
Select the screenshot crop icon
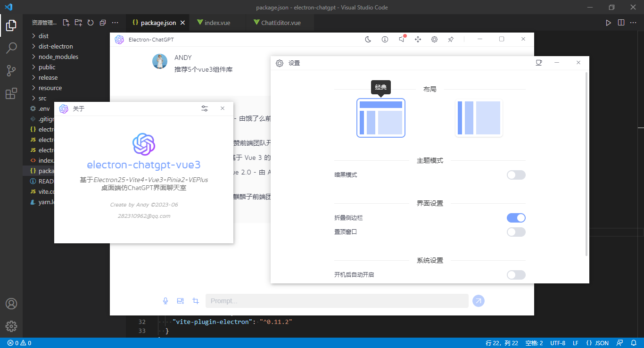[196, 300]
